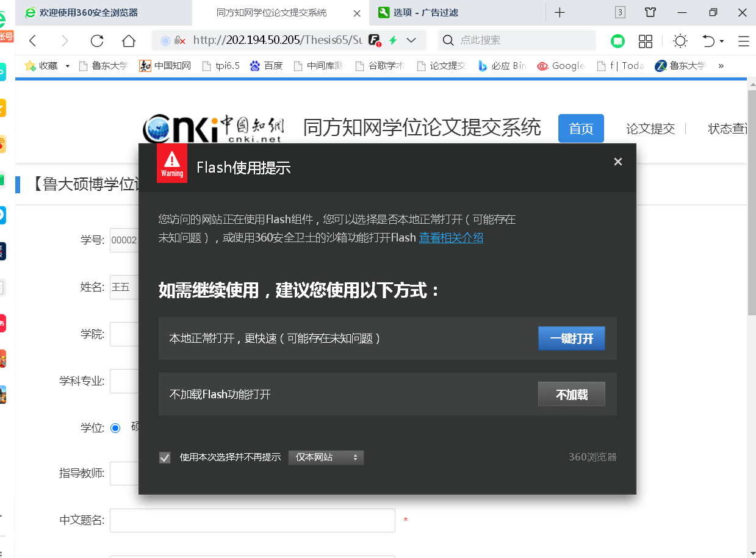Open the browser skin shirt icon
Viewport: 756px width, 558px height.
(x=650, y=12)
